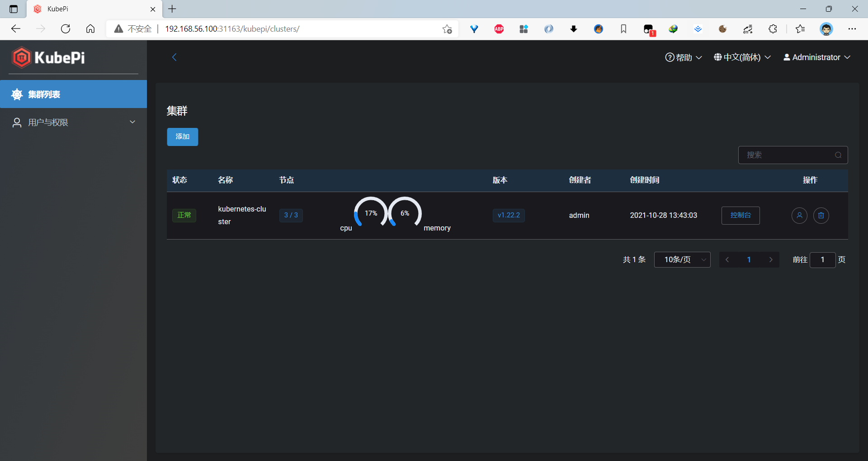The image size is (868, 461).
Task: Click the 2021-10-28 13:43:03 timestamp
Action: [x=664, y=215]
